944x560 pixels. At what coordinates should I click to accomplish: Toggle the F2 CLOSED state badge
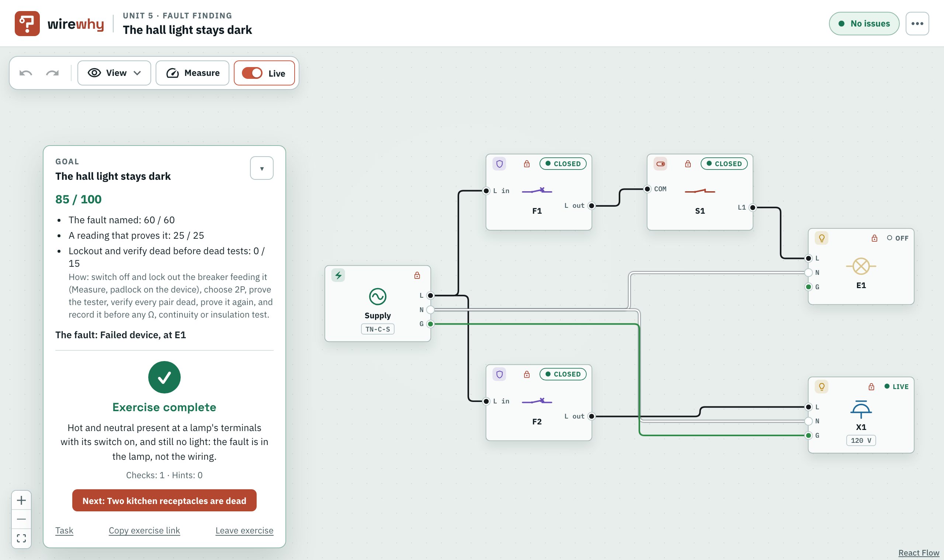pyautogui.click(x=563, y=374)
